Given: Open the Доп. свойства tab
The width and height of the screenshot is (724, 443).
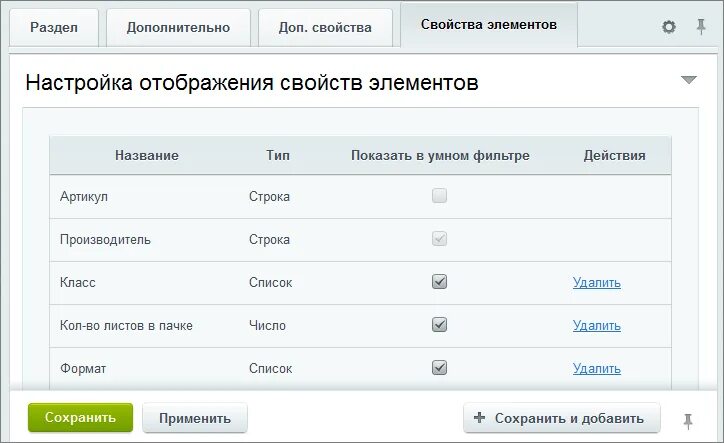Looking at the screenshot, I should click(x=325, y=27).
